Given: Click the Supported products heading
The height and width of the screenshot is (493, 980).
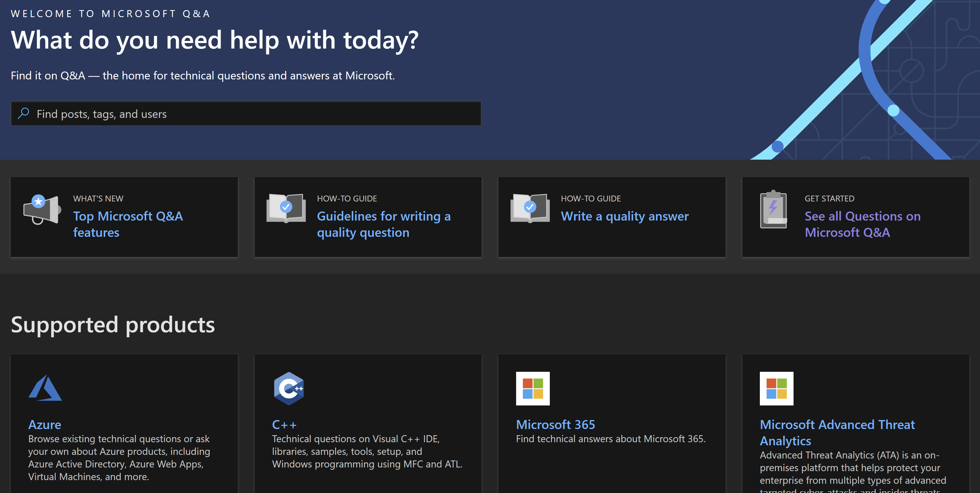Looking at the screenshot, I should [x=113, y=325].
